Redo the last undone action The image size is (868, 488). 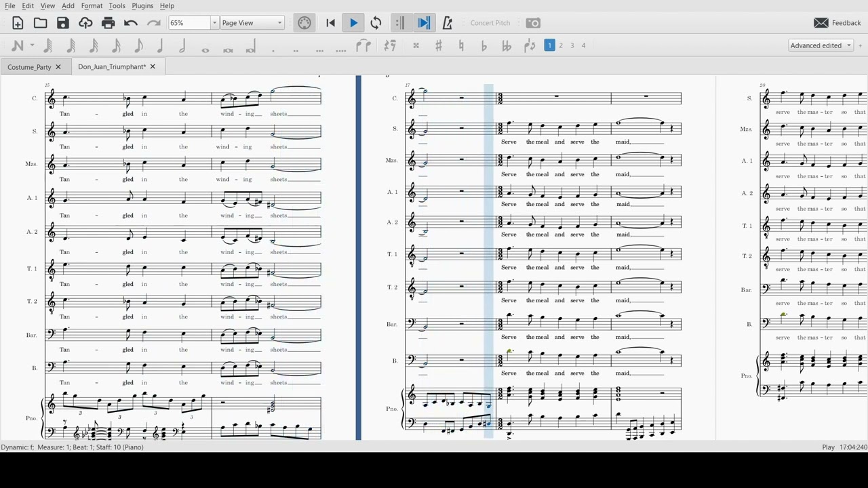(x=154, y=23)
